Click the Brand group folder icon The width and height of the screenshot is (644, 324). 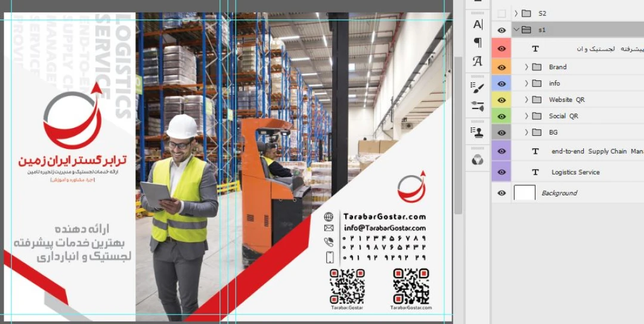click(x=537, y=67)
